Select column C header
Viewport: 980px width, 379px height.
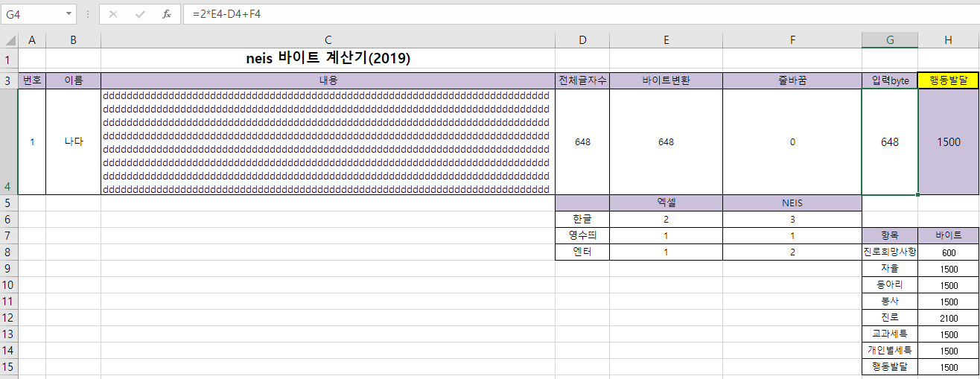coord(328,40)
